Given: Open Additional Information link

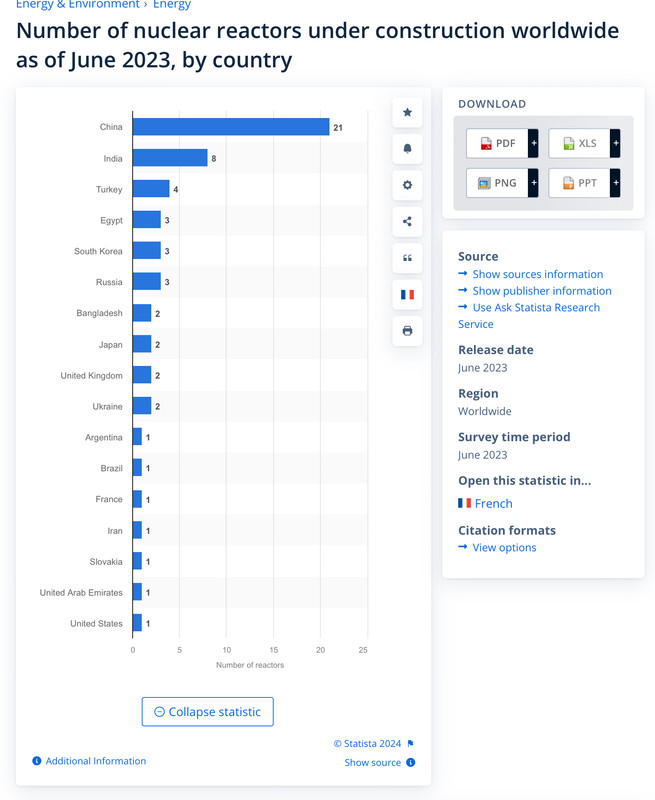Looking at the screenshot, I should 96,761.
